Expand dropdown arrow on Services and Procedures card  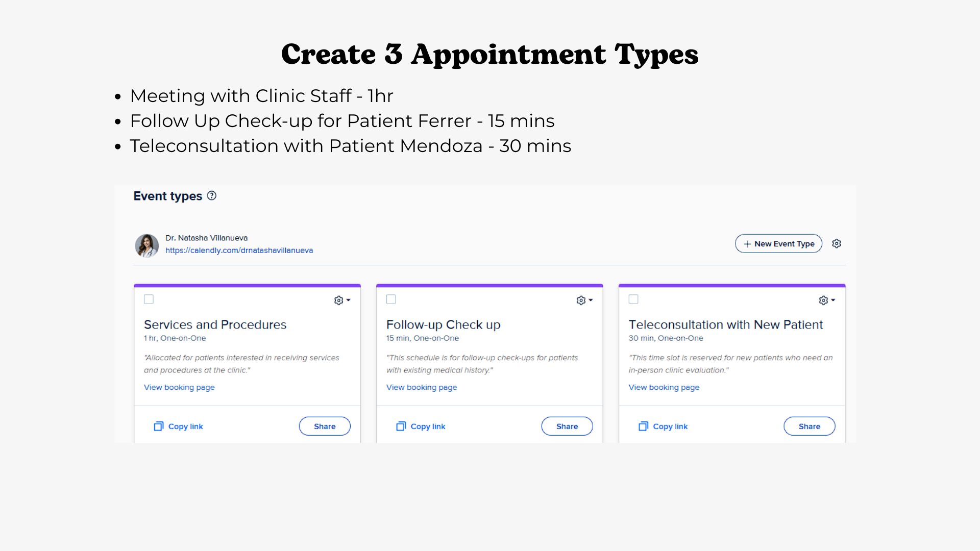[x=348, y=300]
